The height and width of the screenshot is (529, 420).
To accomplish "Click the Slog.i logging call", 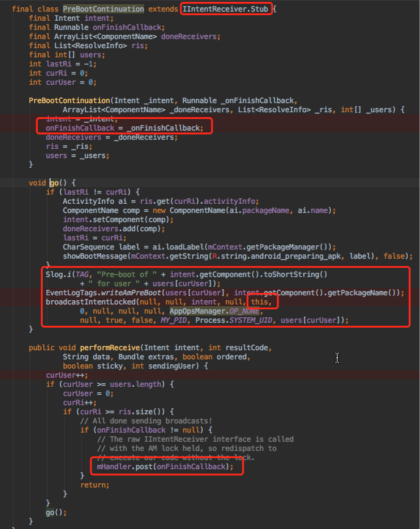I will (186, 279).
